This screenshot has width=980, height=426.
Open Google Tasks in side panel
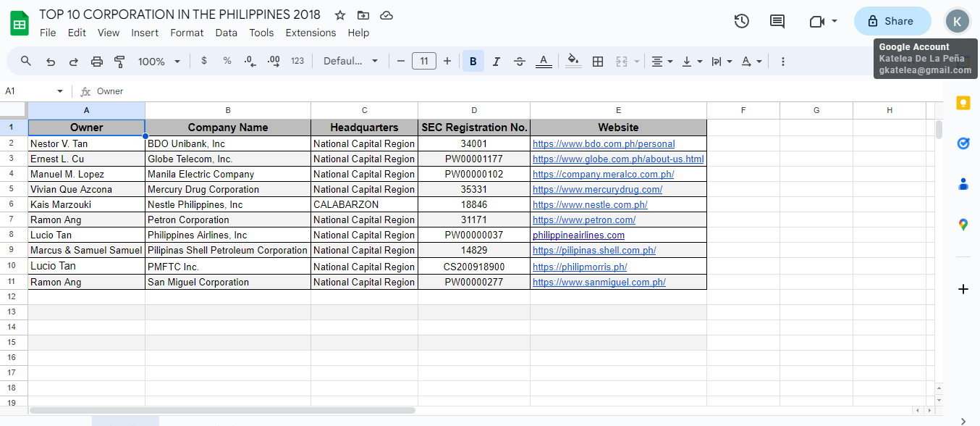pos(963,143)
